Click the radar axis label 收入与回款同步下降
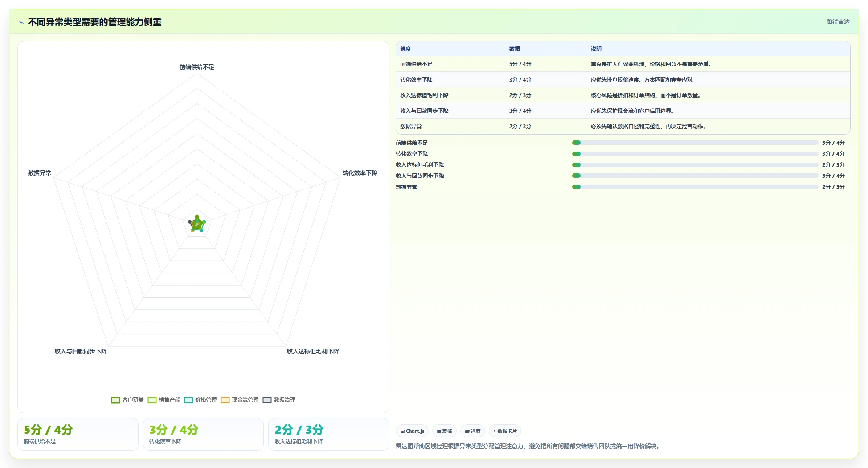Image resolution: width=868 pixels, height=468 pixels. [x=81, y=351]
